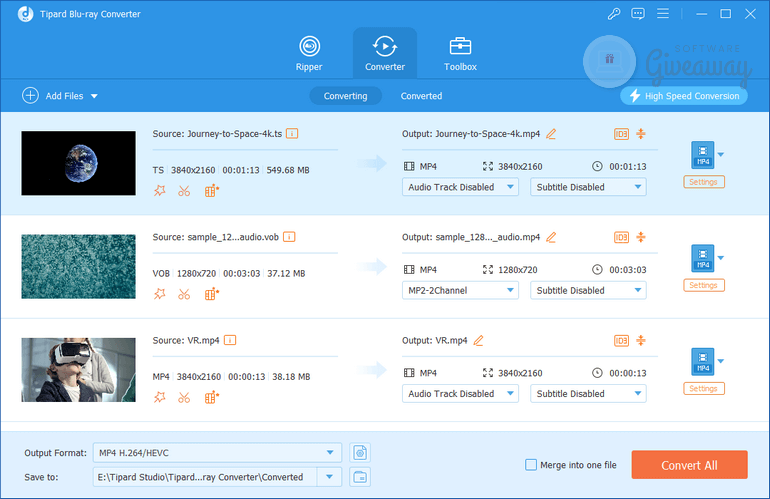Viewport: 770px width, 499px height.
Task: Enable High Speed Conversion
Action: click(684, 96)
